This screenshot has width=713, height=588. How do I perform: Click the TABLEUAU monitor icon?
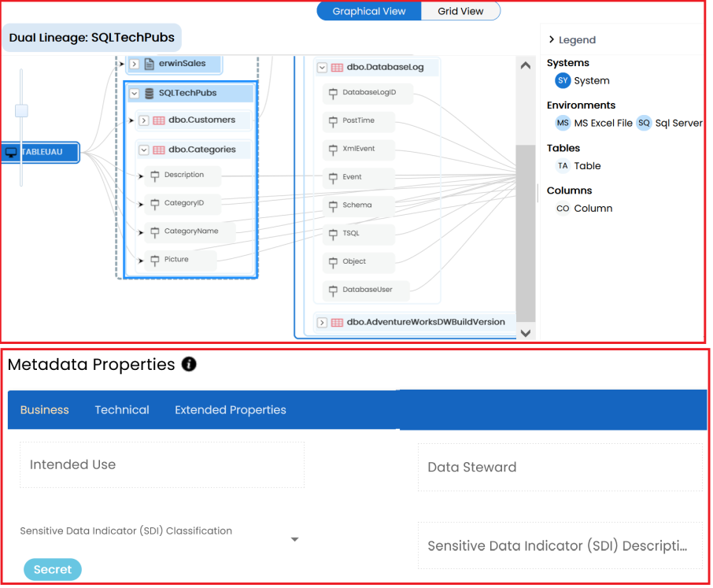[x=11, y=153]
